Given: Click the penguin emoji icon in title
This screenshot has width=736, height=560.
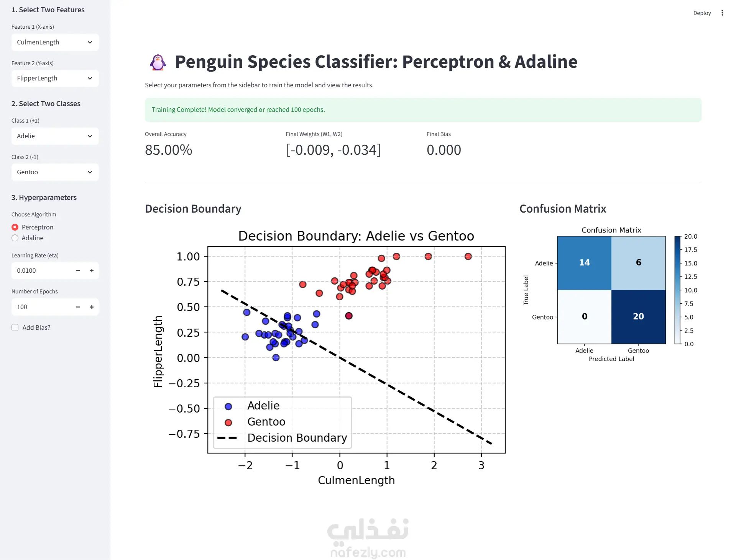Looking at the screenshot, I should point(158,62).
